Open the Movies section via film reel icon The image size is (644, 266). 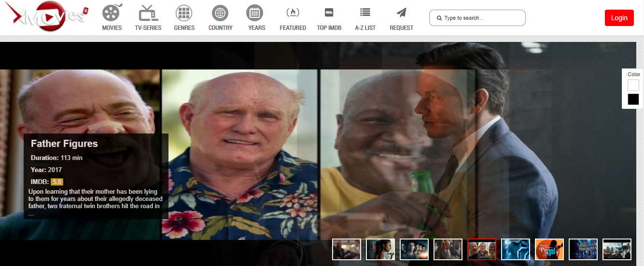click(x=112, y=13)
